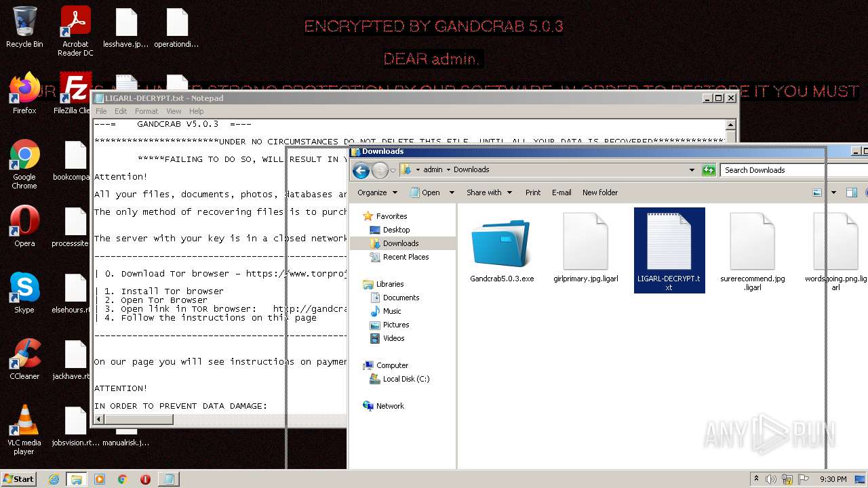Select wordsgoing.png.ligarl file
Image resolution: width=868 pixels, height=488 pixels.
coord(836,252)
